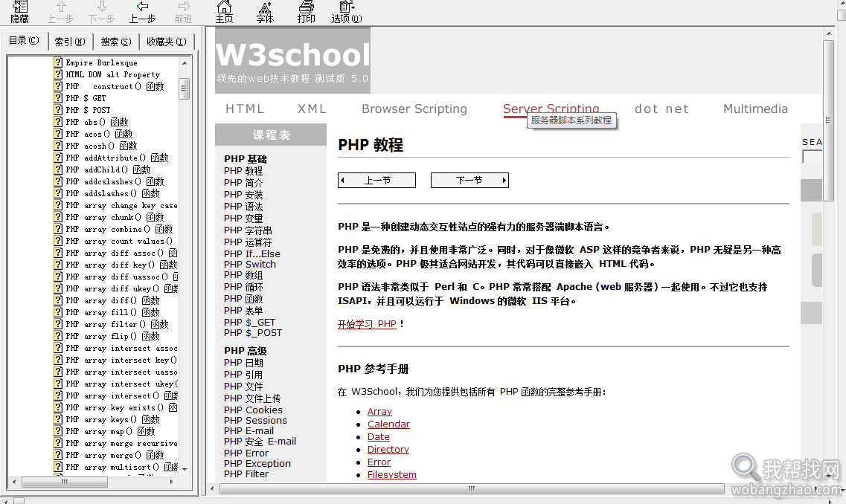The image size is (846, 504).
Task: Click the contents tree vertical scrollbar thumb
Action: [x=185, y=89]
